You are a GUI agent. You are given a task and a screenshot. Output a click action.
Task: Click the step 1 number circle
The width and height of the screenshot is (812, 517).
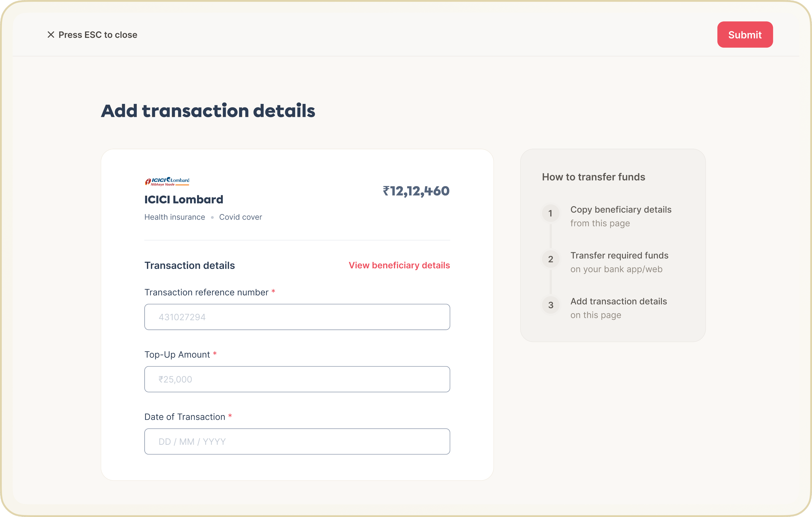coord(550,214)
